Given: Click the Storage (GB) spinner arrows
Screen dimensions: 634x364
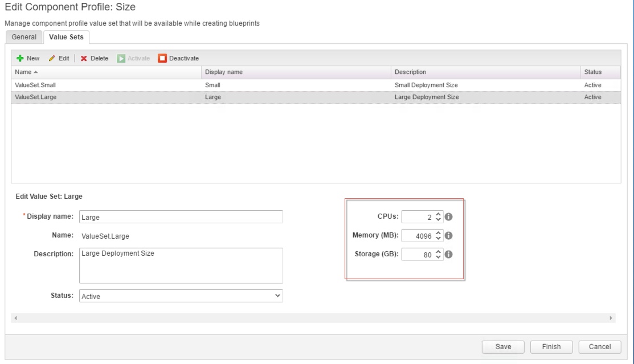Looking at the screenshot, I should click(x=437, y=255).
